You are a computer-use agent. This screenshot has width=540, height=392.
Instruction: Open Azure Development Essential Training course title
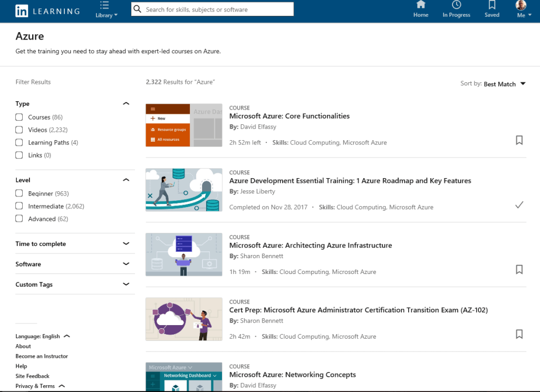[350, 181]
